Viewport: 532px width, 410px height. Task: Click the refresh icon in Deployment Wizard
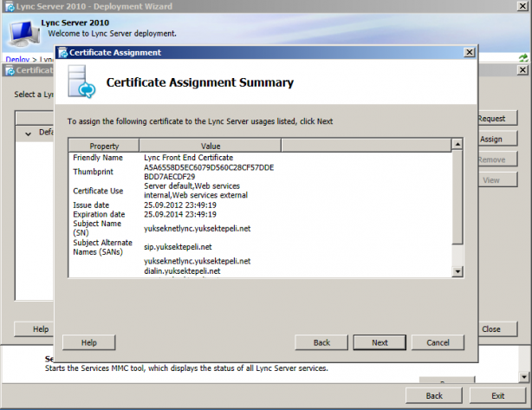point(523,58)
